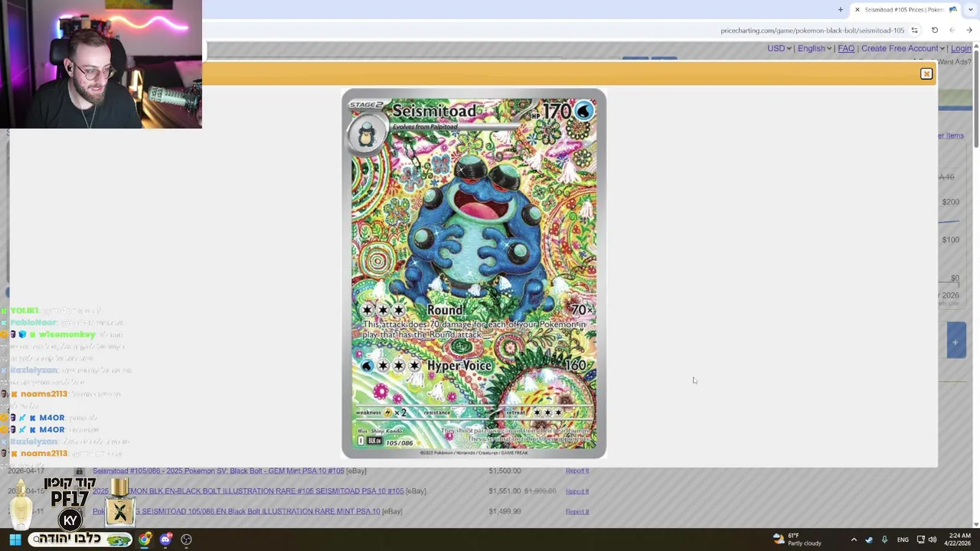Screen dimensions: 980x551
Task: Open the Steam tray icon
Action: pyautogui.click(x=869, y=540)
